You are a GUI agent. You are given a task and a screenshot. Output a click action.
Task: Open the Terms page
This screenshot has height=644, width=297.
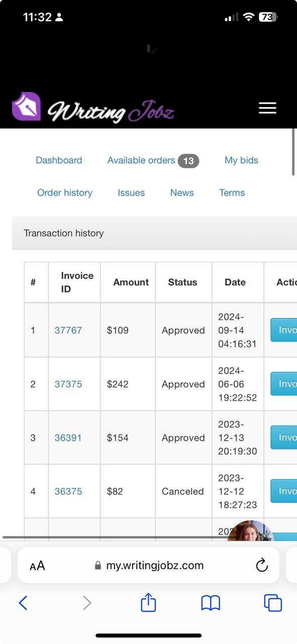(x=232, y=193)
